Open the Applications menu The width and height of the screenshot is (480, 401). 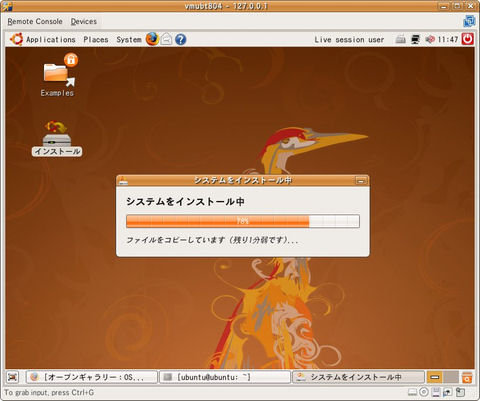[51, 40]
